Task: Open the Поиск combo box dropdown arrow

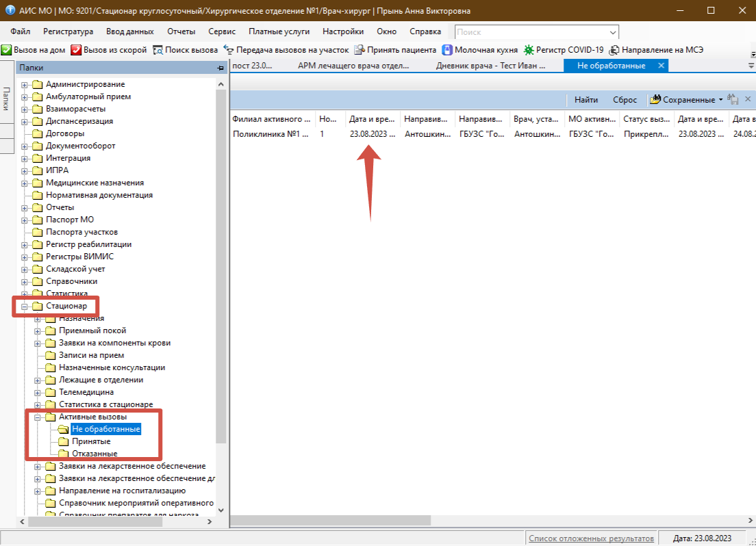Action: (x=613, y=32)
